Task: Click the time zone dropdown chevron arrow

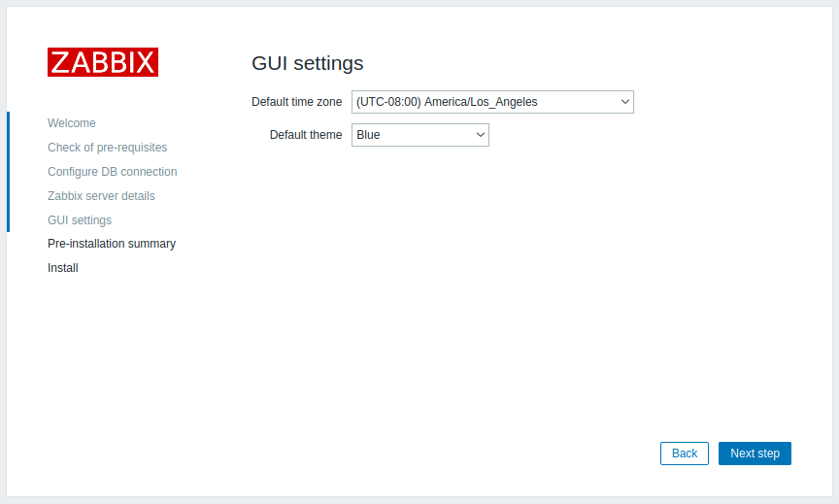Action: point(624,102)
